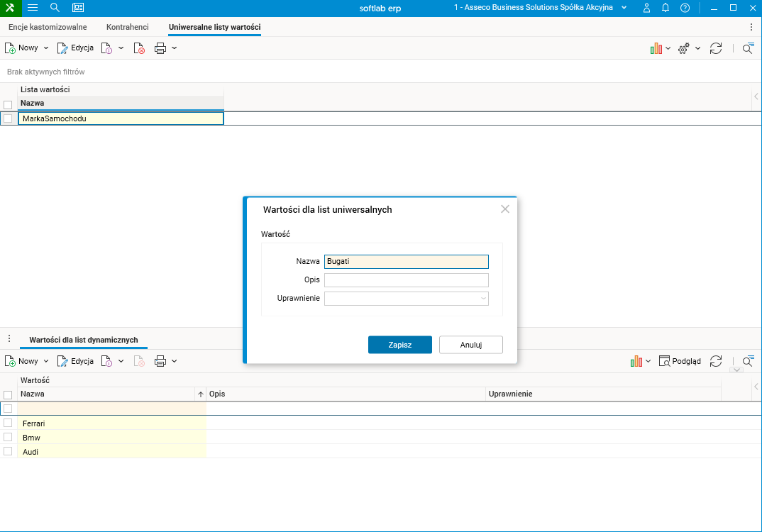Click Podgląd preview in lower toolbar
Screen dimensions: 762x532
click(x=680, y=362)
